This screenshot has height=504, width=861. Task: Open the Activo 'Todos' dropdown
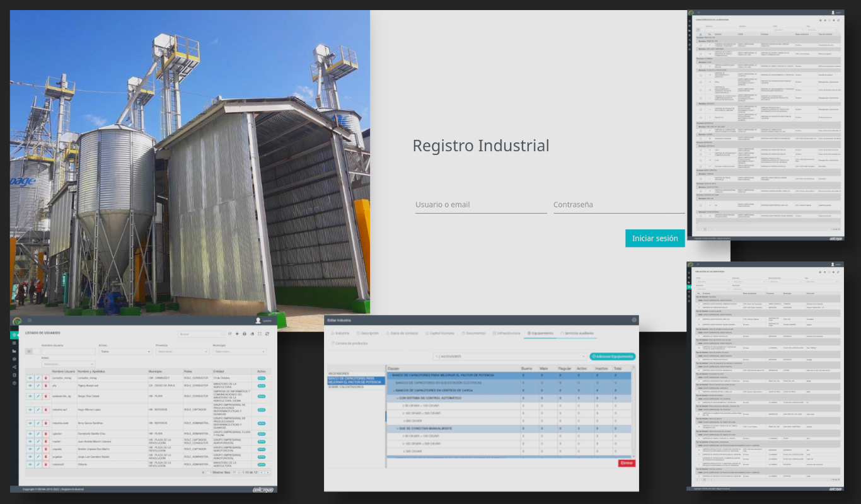[x=124, y=352]
